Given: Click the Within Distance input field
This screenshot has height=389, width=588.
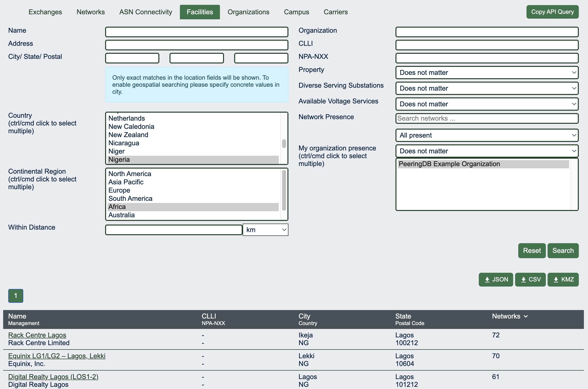Looking at the screenshot, I should coord(174,230).
